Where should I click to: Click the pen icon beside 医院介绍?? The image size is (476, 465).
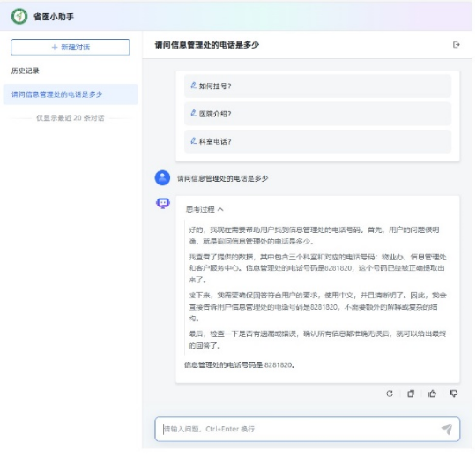click(193, 113)
